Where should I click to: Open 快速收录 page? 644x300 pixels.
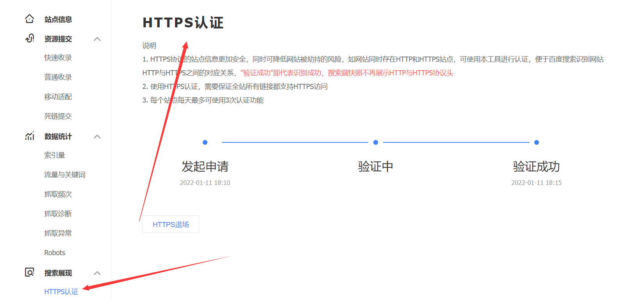(58, 58)
